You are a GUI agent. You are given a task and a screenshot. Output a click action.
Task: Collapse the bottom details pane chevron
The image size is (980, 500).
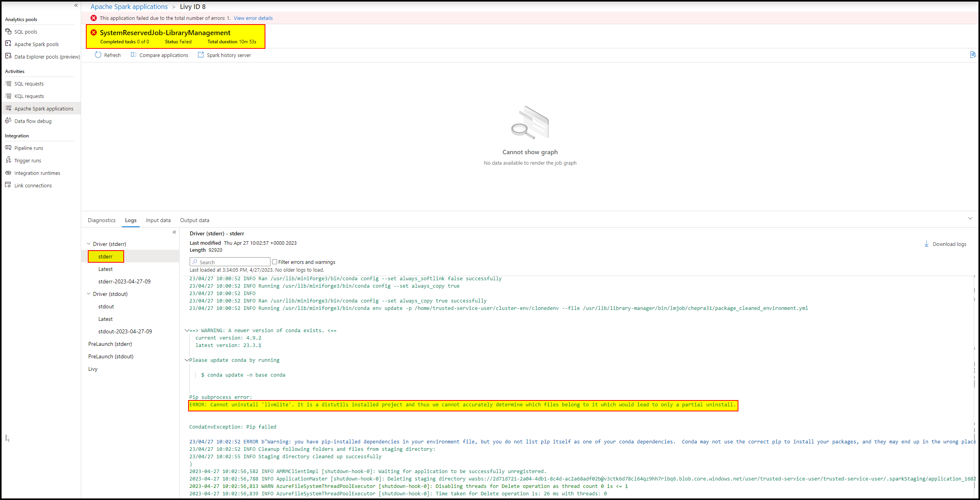click(x=970, y=219)
